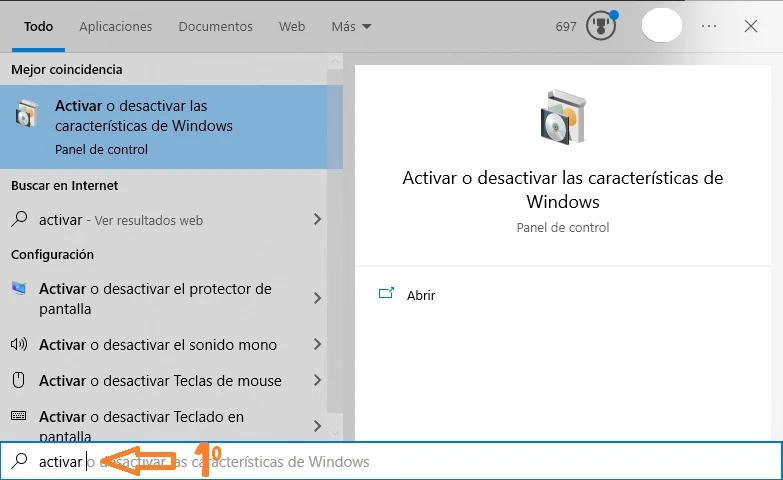Click the search box containing 'activar'
This screenshot has height=480, width=783.
pyautogui.click(x=392, y=461)
